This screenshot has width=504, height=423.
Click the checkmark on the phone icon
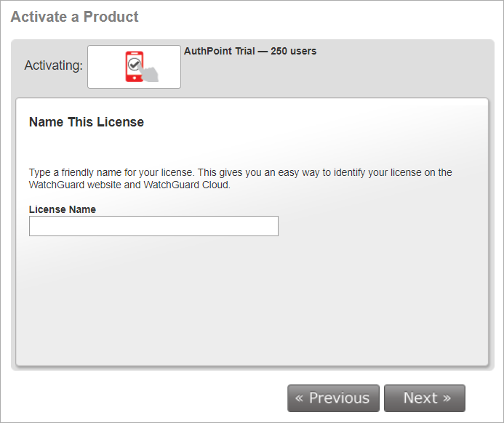click(132, 65)
